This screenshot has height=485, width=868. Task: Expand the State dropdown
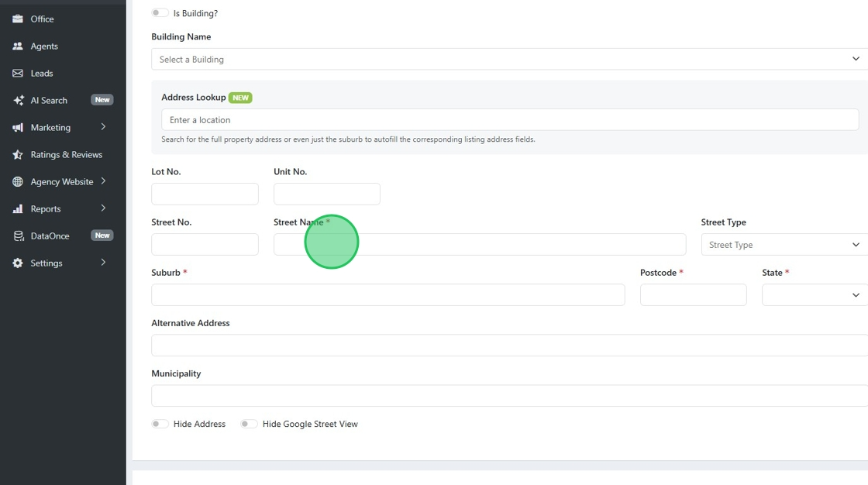[814, 295]
